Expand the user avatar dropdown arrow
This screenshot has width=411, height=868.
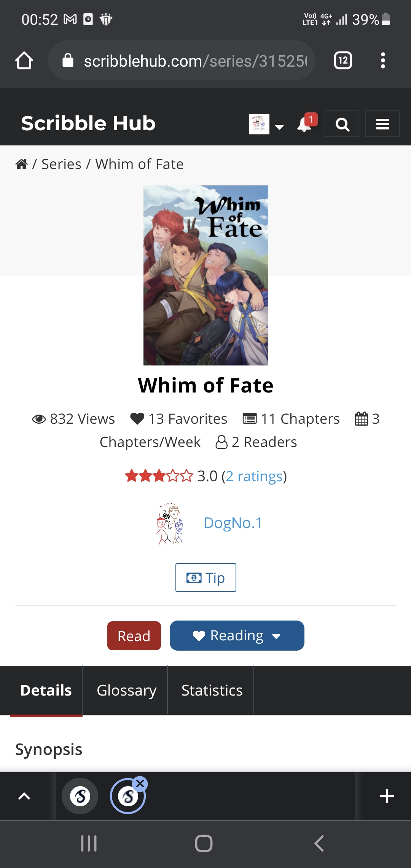[x=279, y=127]
